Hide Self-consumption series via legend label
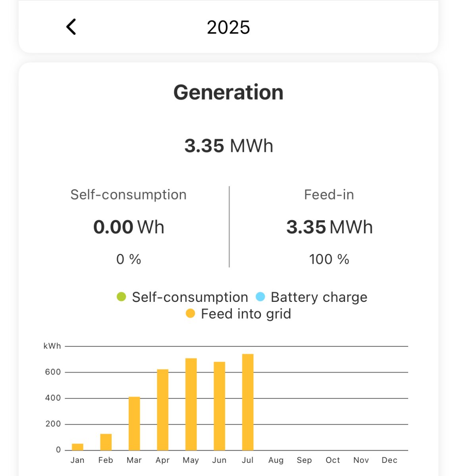This screenshot has height=476, width=457. pos(190,297)
